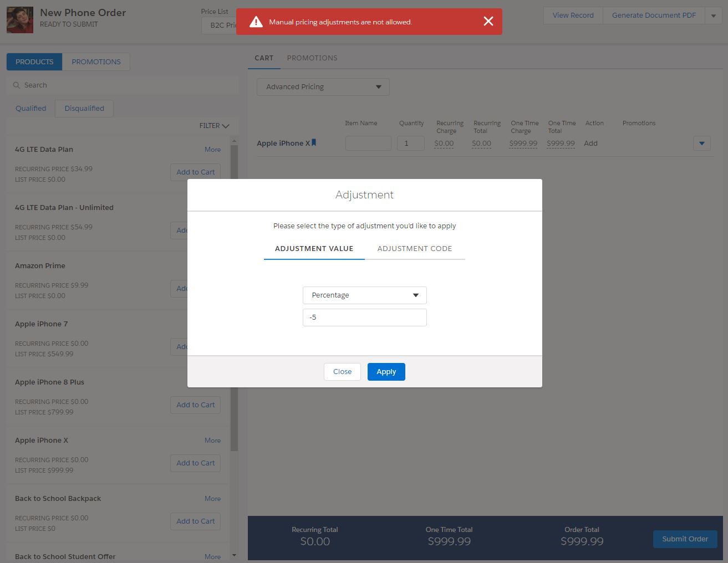Dismiss the pricing error alert with X
Viewport: 728px width, 563px height.
(488, 22)
